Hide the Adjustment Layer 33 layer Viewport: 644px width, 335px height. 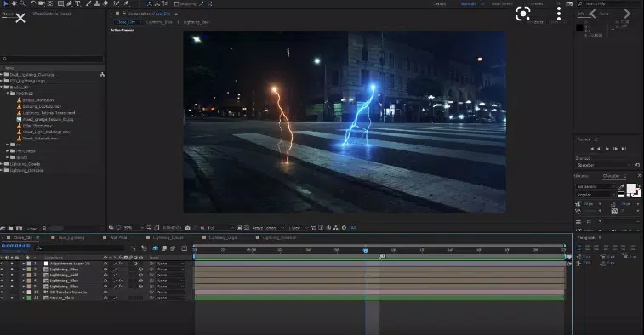coord(3,264)
